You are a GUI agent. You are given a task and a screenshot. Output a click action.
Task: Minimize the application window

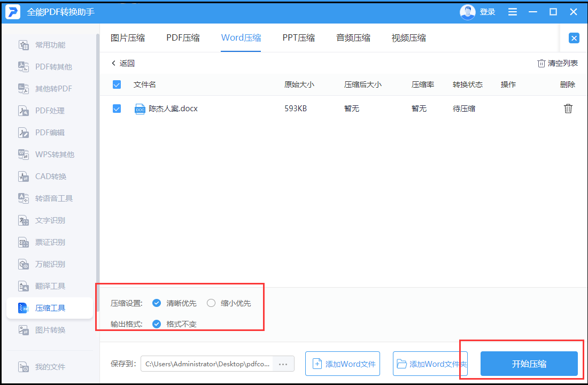tap(533, 12)
